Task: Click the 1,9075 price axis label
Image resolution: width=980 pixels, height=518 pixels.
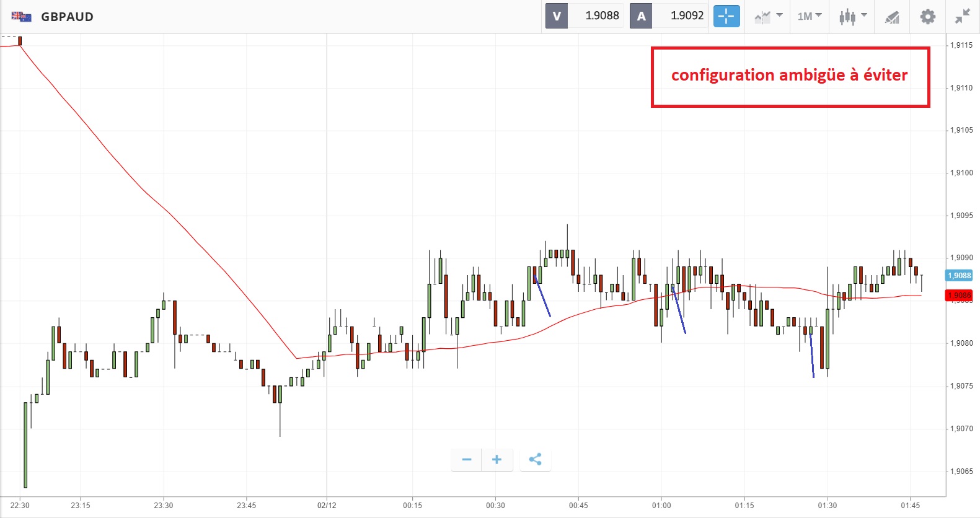Action: pos(961,386)
